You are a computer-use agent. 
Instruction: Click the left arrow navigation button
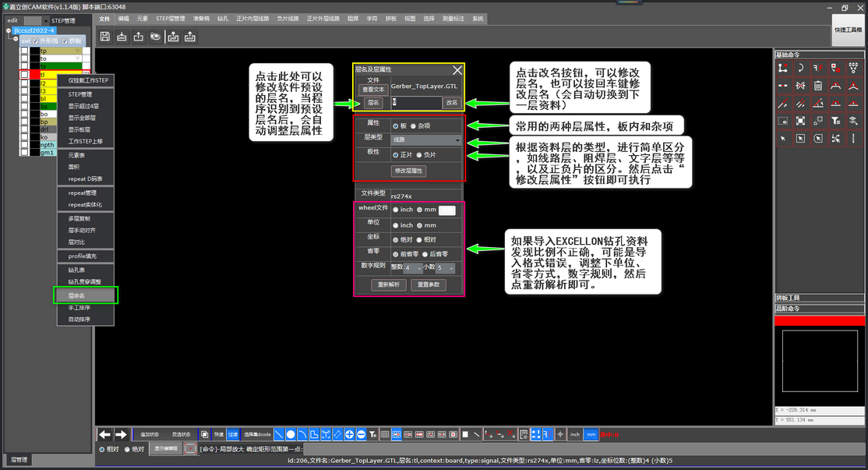104,435
